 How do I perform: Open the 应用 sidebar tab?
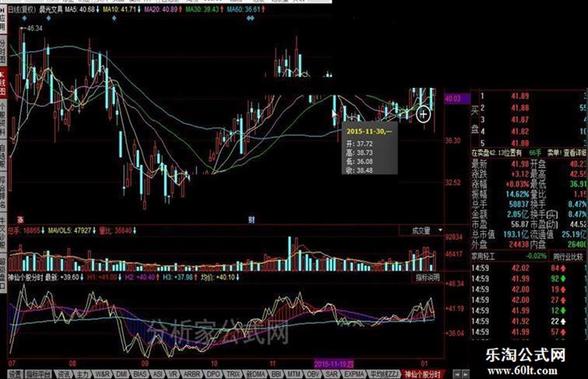point(2,19)
